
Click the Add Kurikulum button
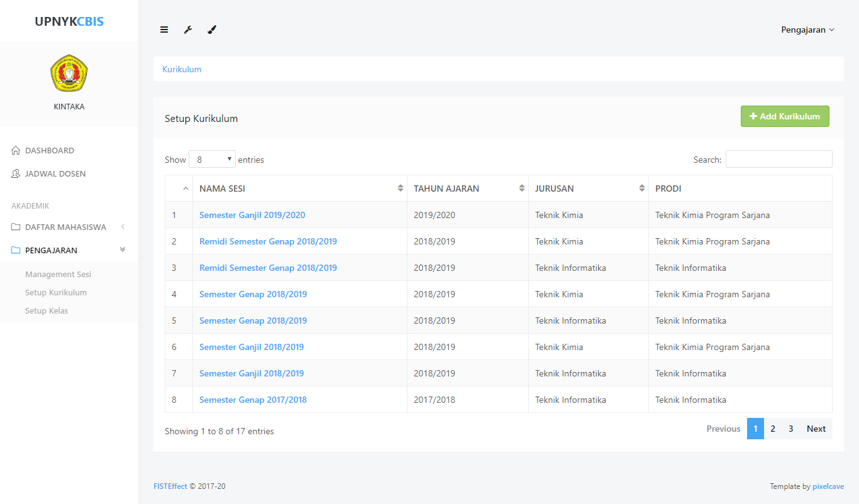(x=784, y=116)
